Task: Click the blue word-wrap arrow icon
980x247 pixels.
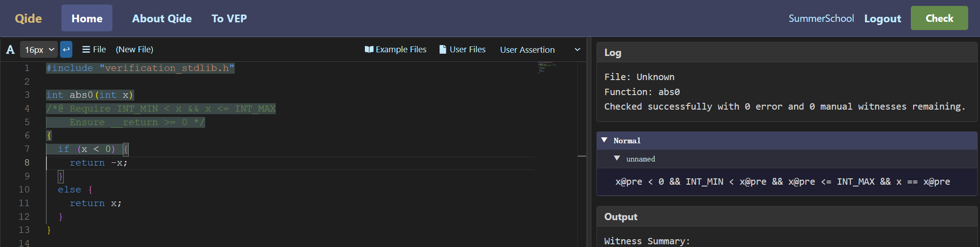Action: (66, 49)
